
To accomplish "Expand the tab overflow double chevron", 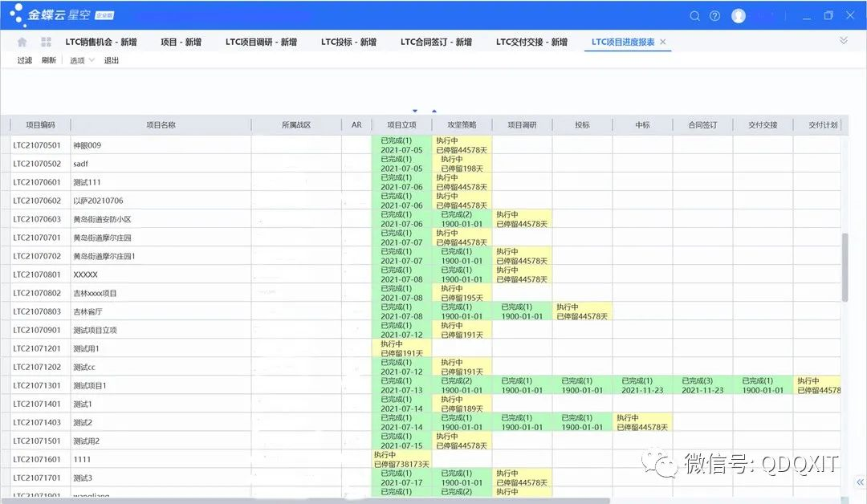I will coord(844,41).
